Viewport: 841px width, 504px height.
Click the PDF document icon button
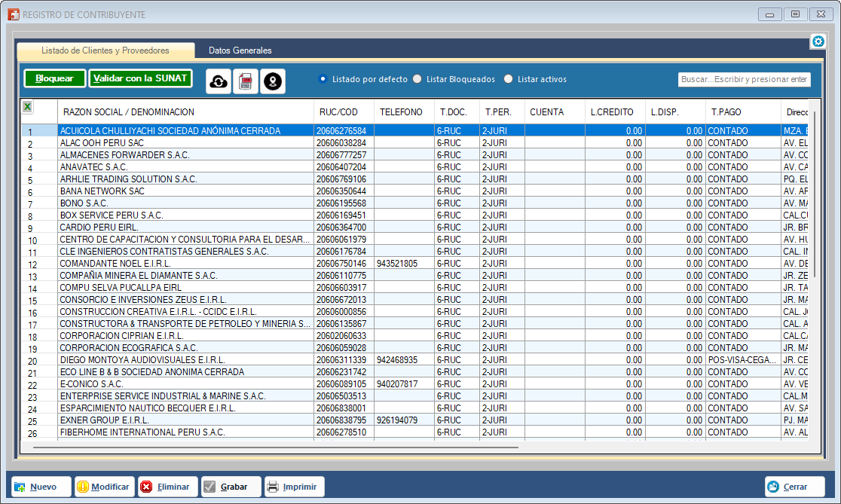pos(246,81)
